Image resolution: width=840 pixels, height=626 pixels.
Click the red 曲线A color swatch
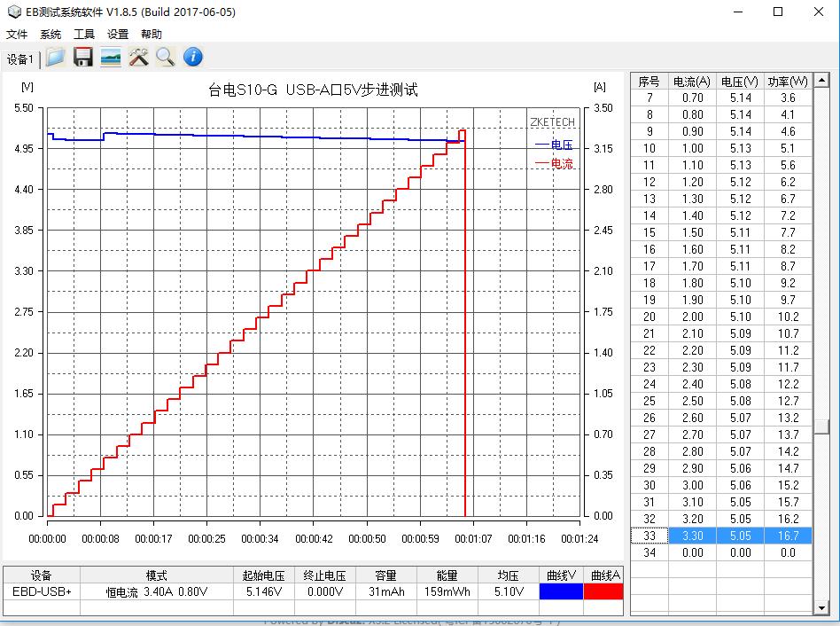(603, 591)
